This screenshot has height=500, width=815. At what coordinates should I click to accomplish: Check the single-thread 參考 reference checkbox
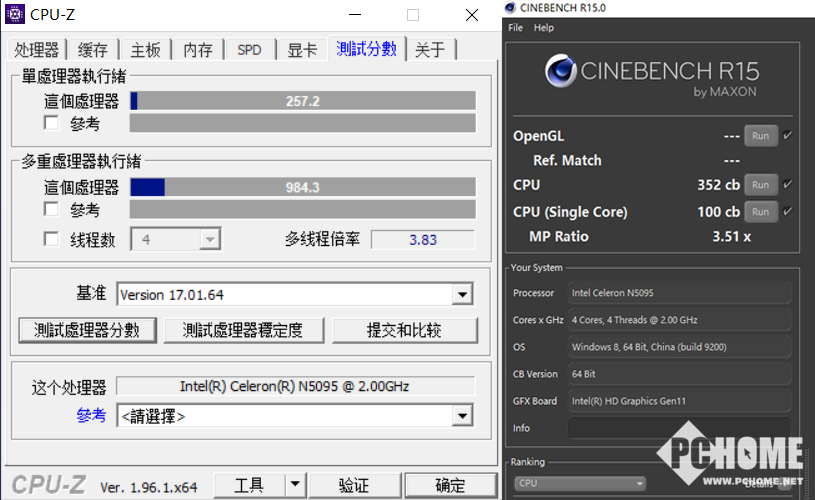tap(51, 123)
